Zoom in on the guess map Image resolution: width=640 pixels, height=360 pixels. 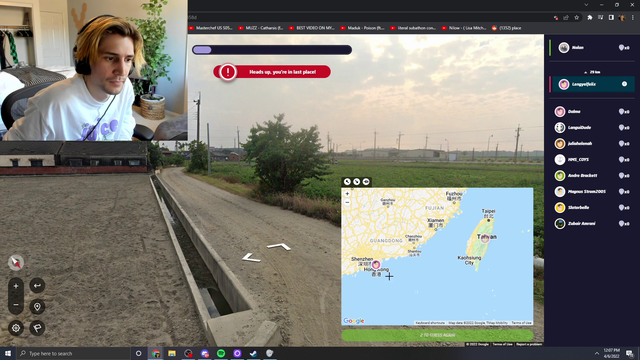pyautogui.click(x=347, y=194)
